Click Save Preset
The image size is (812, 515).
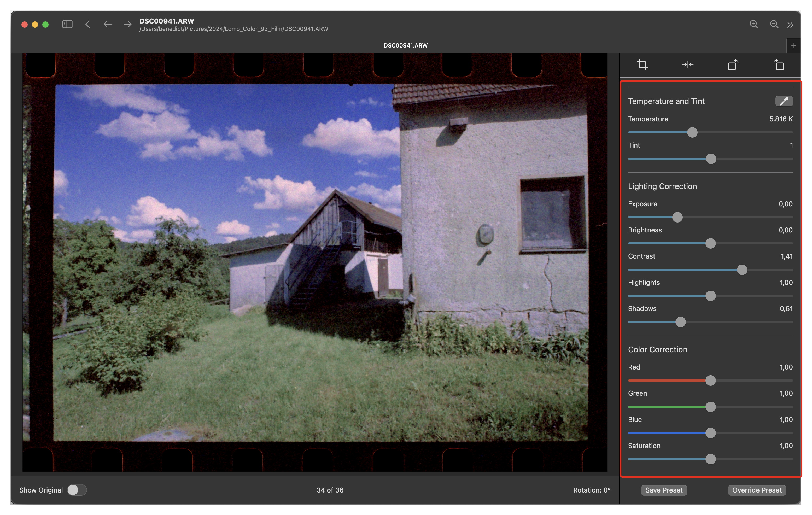pos(664,490)
